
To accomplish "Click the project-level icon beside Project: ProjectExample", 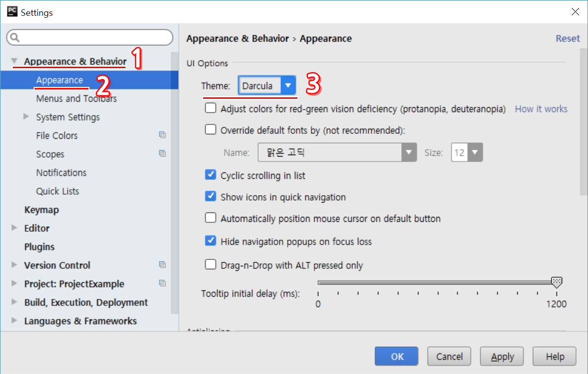I will 162,283.
